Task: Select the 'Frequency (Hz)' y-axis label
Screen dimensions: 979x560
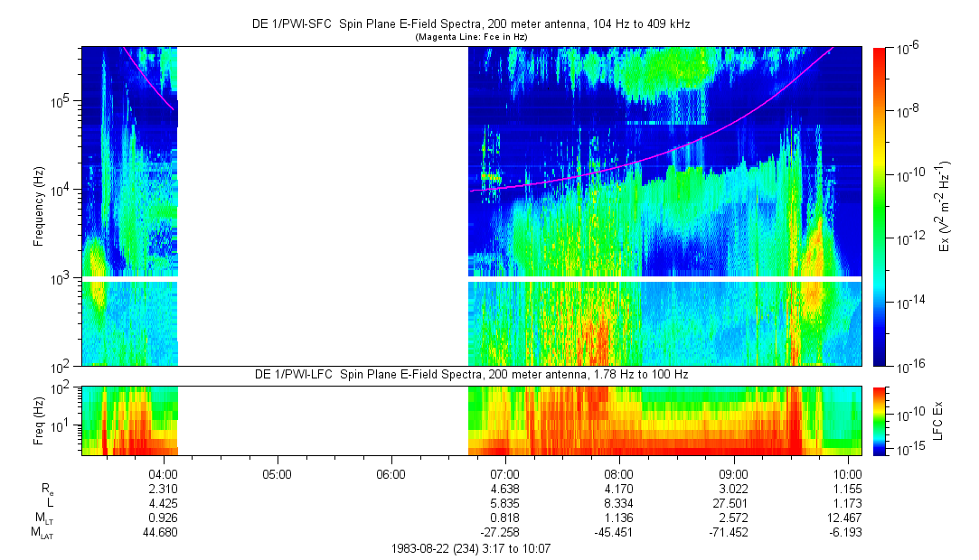Action: coord(39,206)
